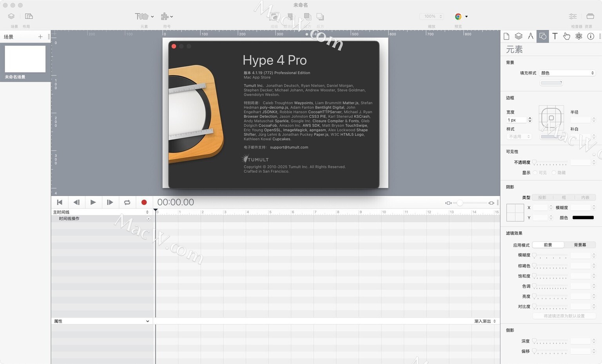This screenshot has height=364, width=602.
Task: Select the 未命名场景 scene thumbnail
Action: 25,59
